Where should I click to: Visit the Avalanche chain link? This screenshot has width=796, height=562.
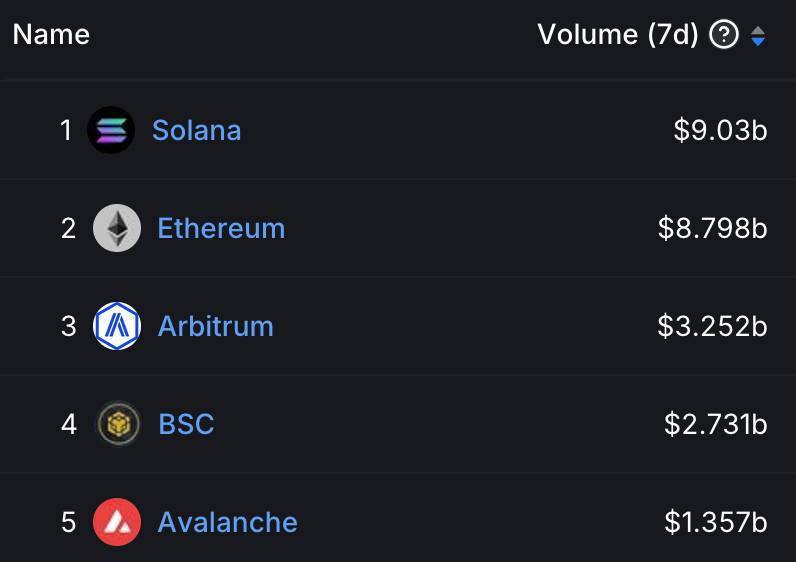coord(227,522)
